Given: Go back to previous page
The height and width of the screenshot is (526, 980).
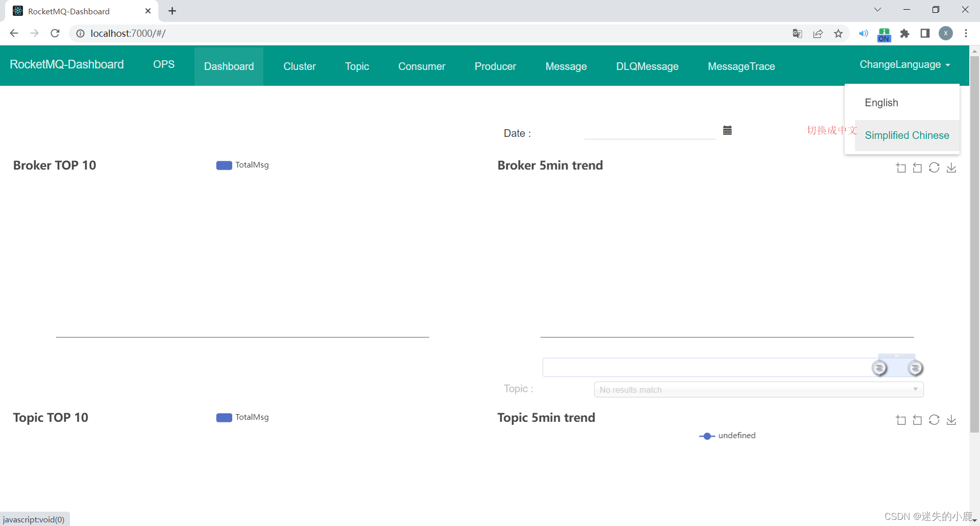Looking at the screenshot, I should 14,33.
